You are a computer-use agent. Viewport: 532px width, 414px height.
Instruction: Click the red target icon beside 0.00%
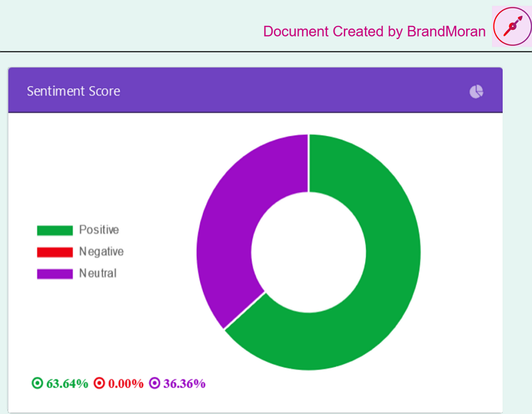(x=99, y=383)
